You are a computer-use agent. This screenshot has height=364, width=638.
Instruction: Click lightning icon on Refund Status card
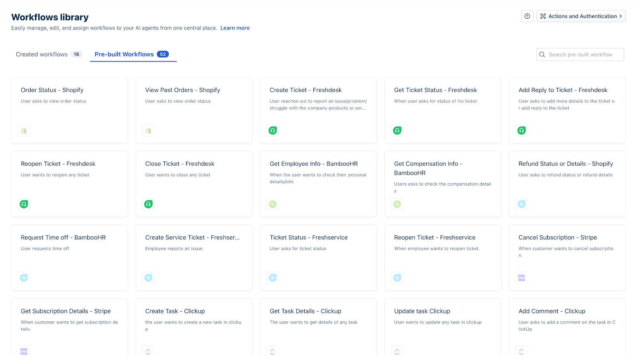click(522, 204)
